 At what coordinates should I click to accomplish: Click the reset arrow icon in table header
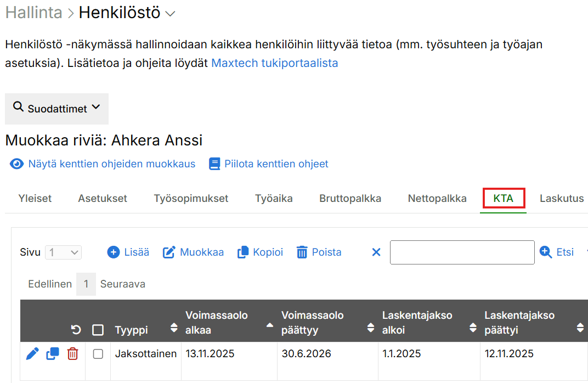pyautogui.click(x=76, y=330)
